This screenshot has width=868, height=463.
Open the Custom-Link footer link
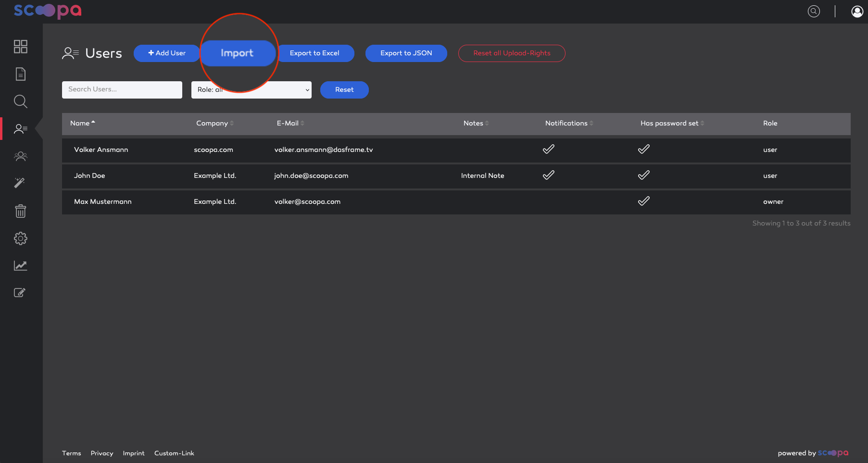click(174, 453)
